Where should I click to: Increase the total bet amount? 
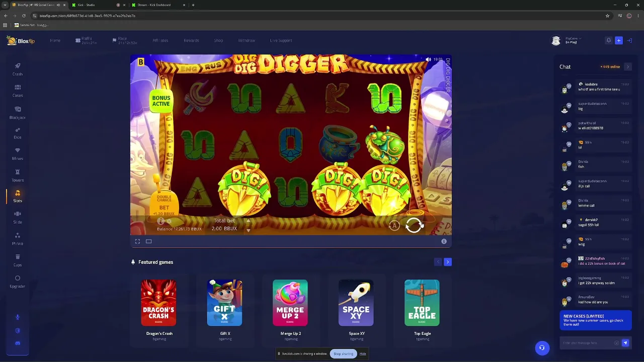pos(248,221)
